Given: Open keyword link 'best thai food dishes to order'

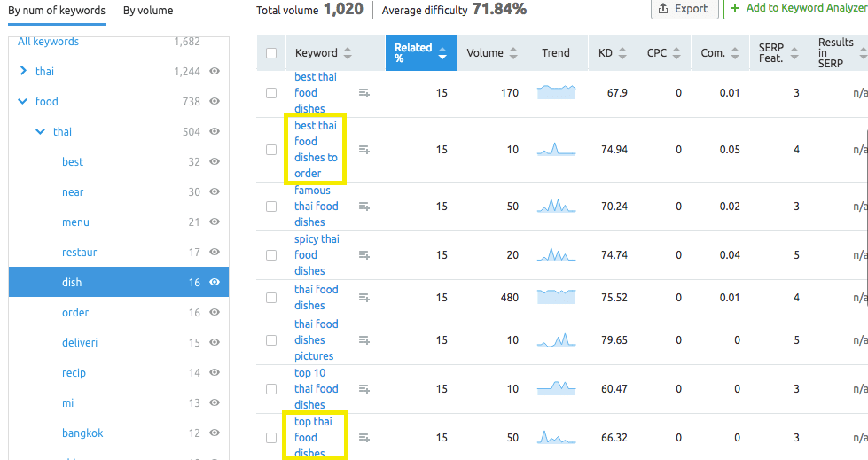Looking at the screenshot, I should click(x=316, y=150).
